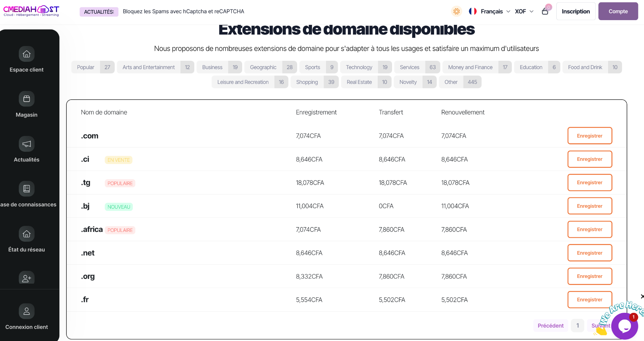Click the Magasin store icon

coord(26,99)
